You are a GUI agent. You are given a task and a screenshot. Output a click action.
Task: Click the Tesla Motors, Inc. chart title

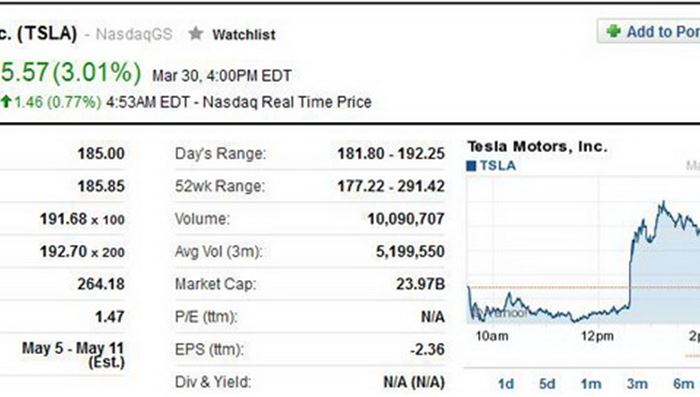tap(538, 146)
